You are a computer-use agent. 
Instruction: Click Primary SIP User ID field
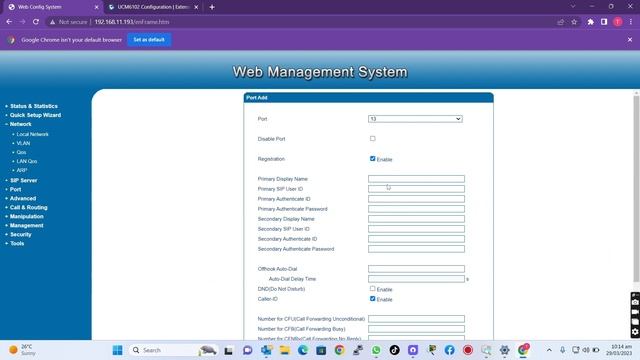(x=416, y=189)
